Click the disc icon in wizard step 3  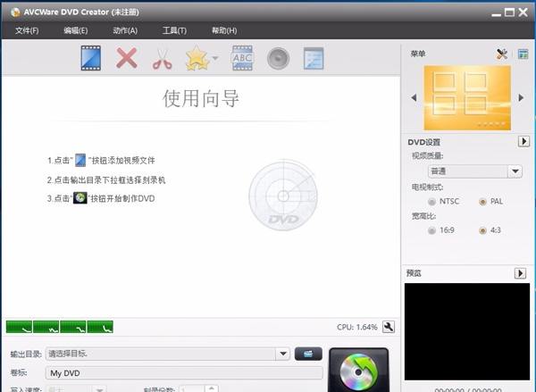(80, 198)
